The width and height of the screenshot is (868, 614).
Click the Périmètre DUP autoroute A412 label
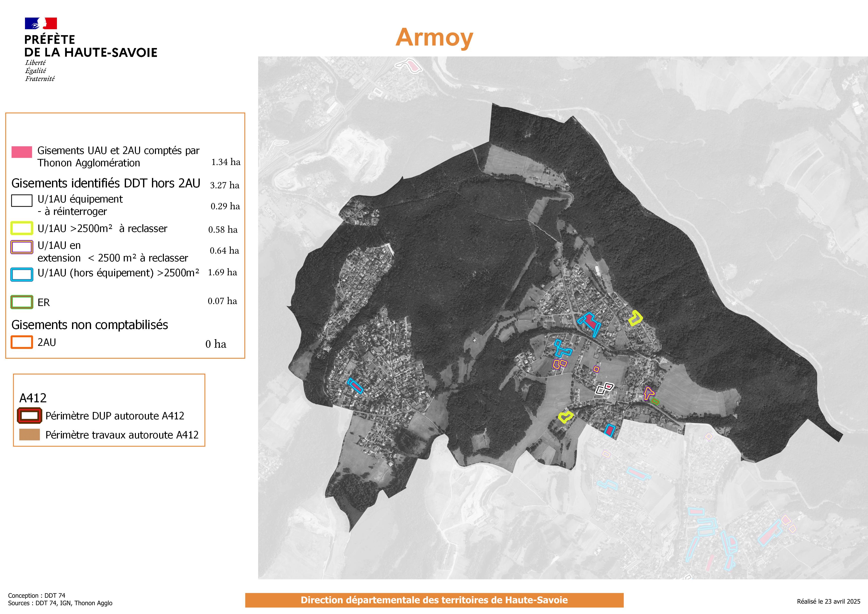115,416
